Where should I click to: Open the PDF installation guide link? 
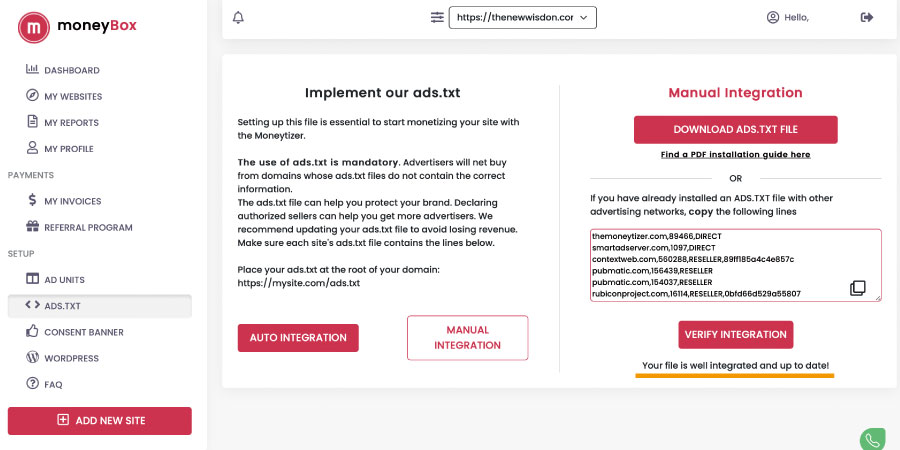[735, 154]
